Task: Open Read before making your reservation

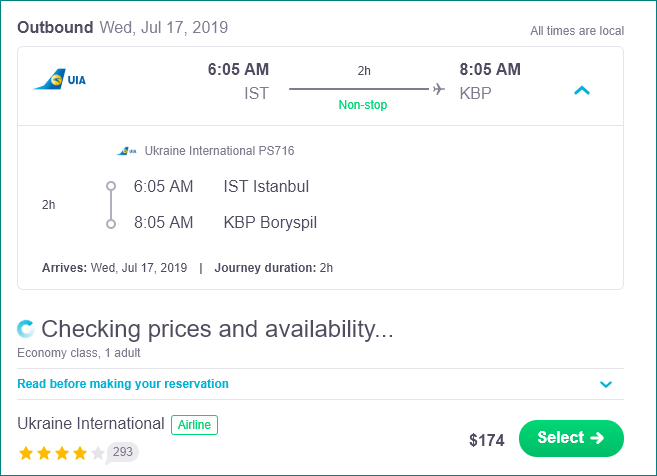Action: (x=123, y=384)
